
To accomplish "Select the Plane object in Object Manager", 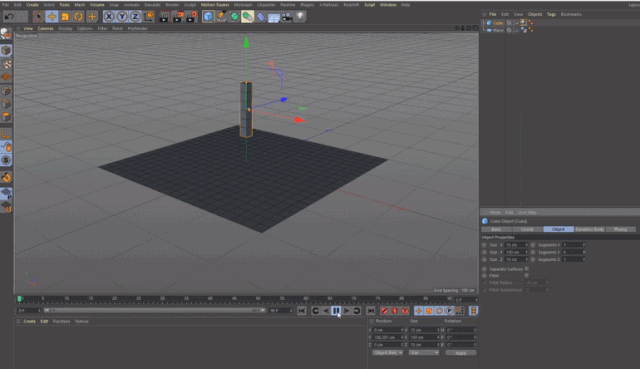I will (498, 30).
